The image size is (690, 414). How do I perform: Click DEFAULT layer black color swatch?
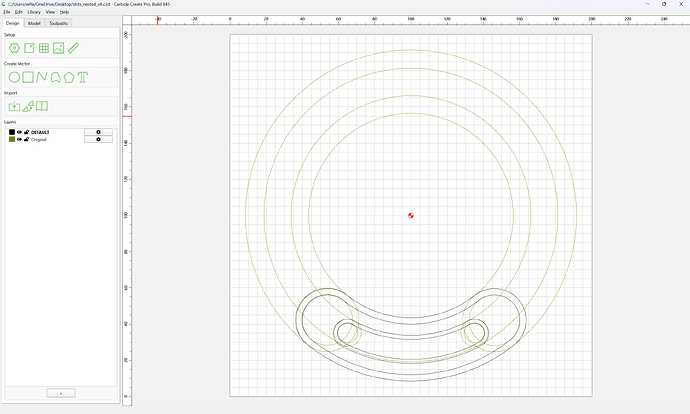click(x=12, y=132)
